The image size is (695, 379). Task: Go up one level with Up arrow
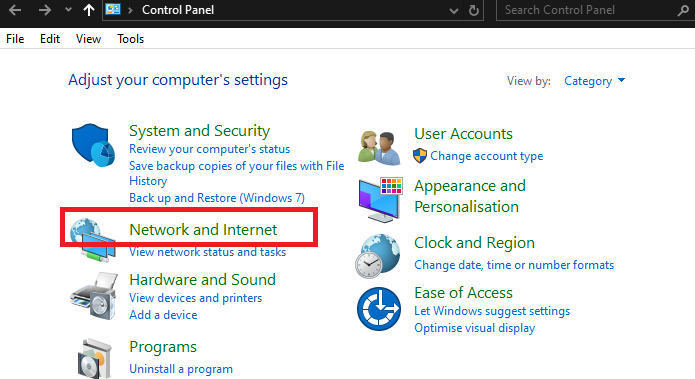[x=89, y=10]
